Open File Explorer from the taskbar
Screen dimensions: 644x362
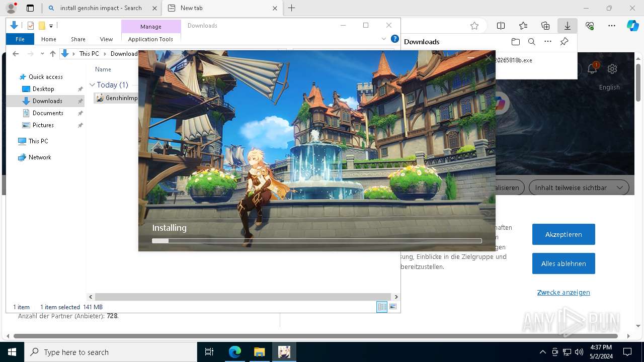(259, 352)
